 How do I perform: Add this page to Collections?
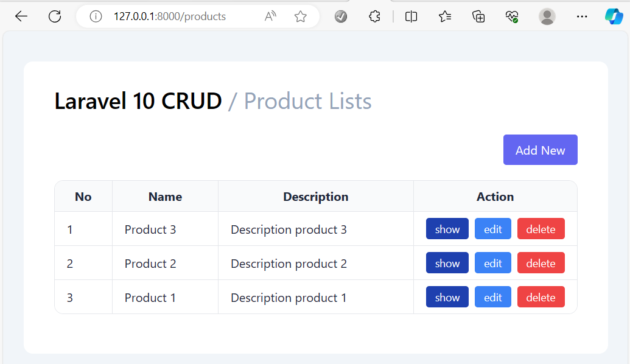[478, 16]
